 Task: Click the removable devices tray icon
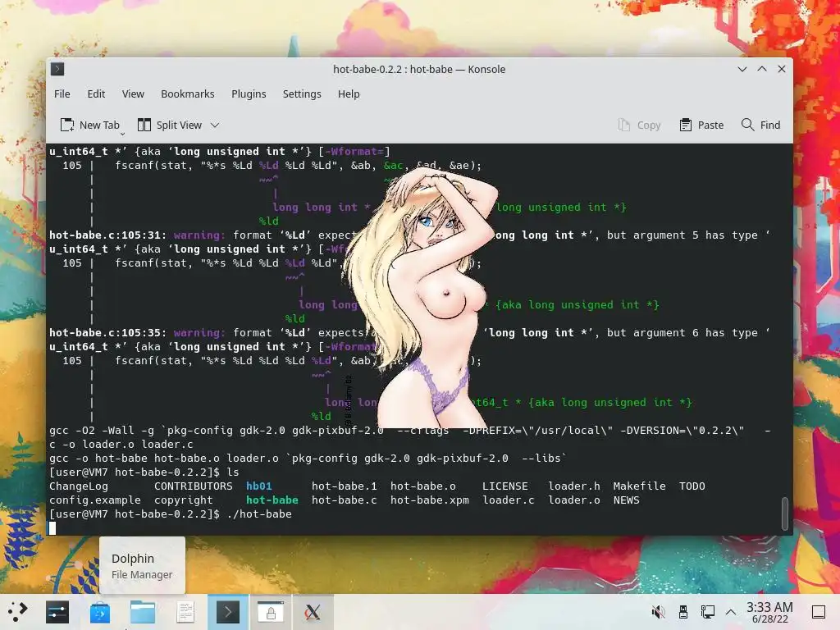tap(683, 612)
